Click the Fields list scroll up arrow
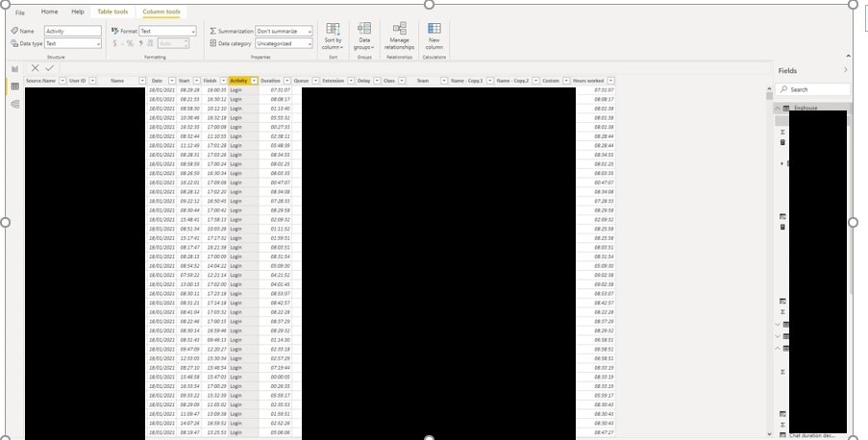 click(769, 88)
